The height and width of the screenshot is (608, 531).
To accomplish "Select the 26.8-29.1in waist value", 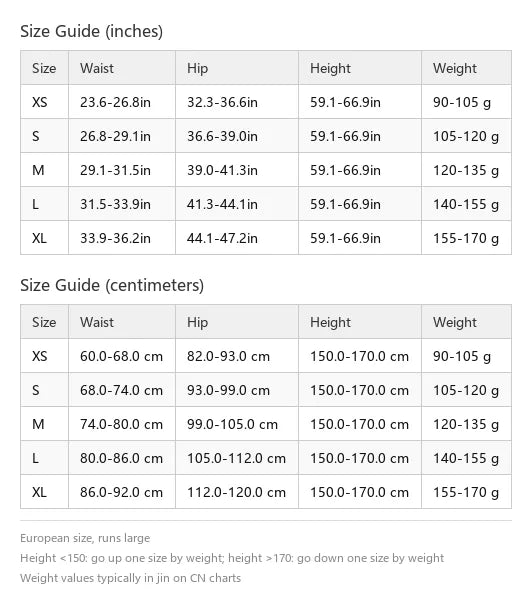I will (115, 136).
